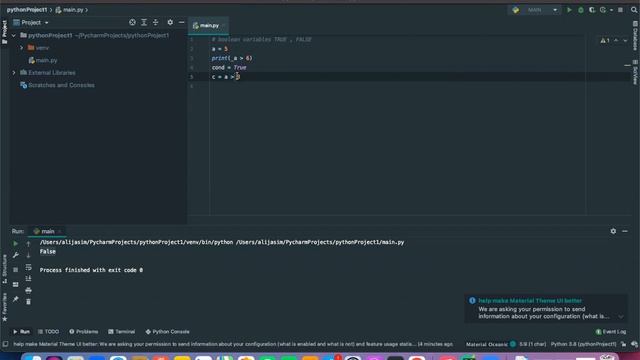Open Favorites side tool window
The height and width of the screenshot is (360, 640).
click(4, 307)
